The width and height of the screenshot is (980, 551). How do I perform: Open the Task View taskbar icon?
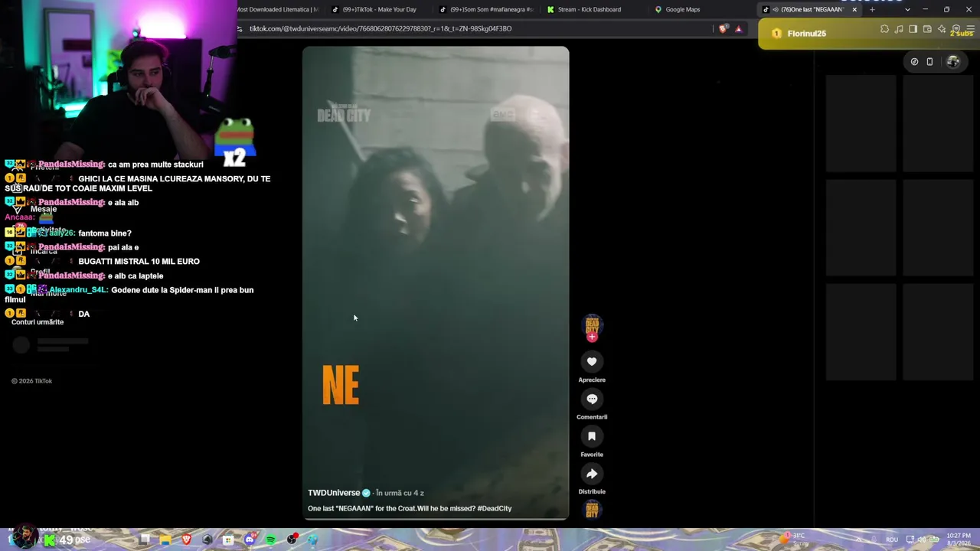145,540
